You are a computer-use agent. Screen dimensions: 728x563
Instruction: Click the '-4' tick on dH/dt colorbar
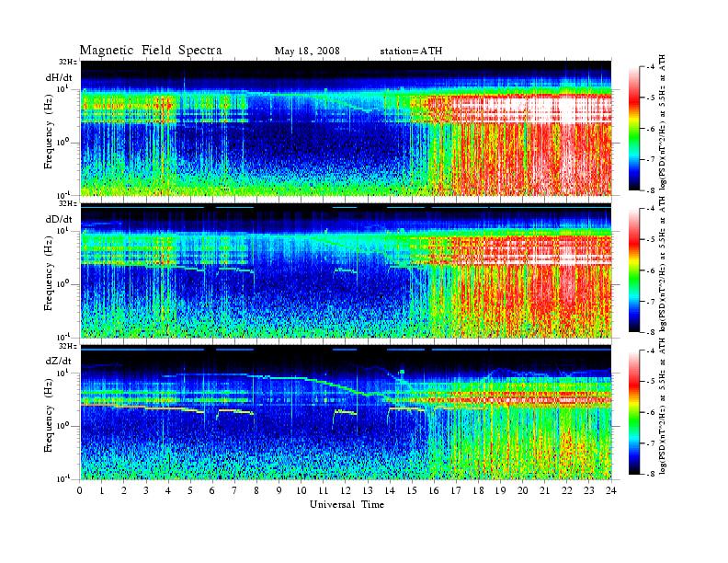(650, 67)
